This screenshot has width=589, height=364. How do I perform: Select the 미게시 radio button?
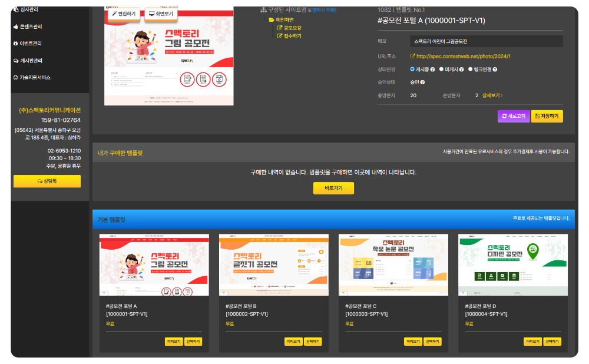(441, 69)
